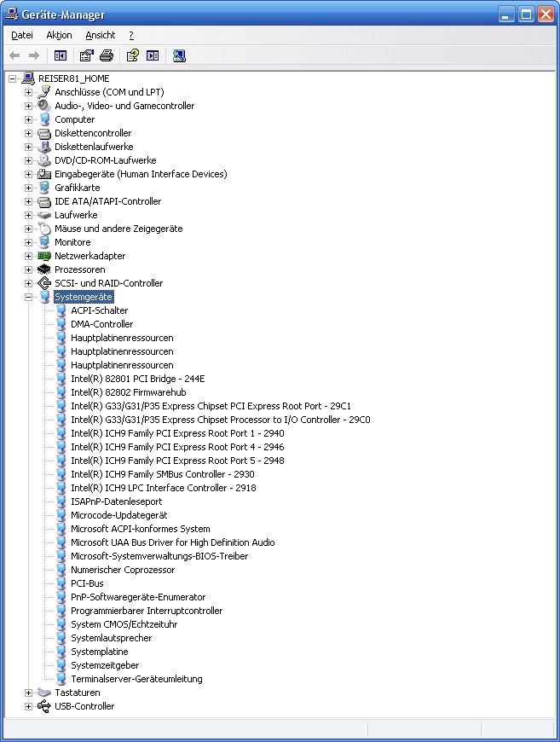Click the Audio-, Video- und Gamecontroller icon
The width and height of the screenshot is (560, 742).
[44, 106]
